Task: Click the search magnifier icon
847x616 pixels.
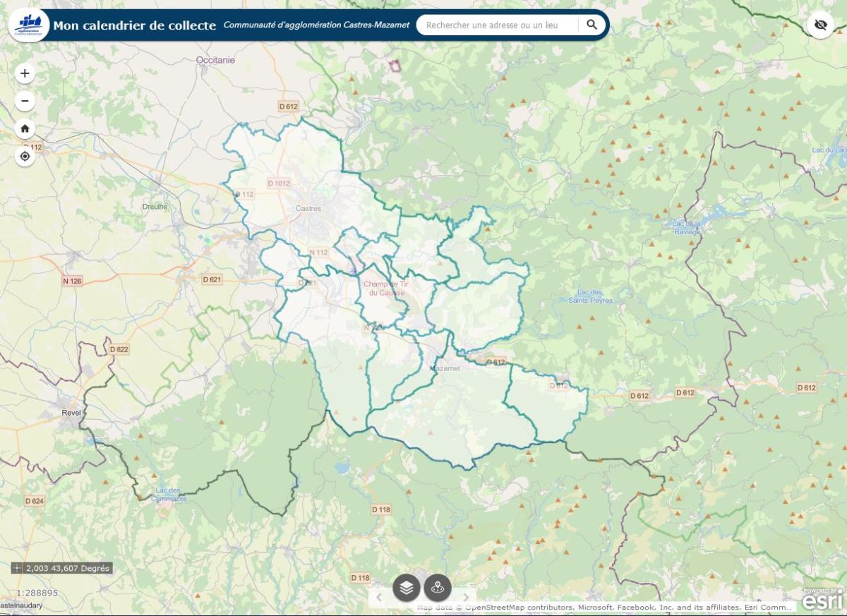Action: pyautogui.click(x=591, y=25)
